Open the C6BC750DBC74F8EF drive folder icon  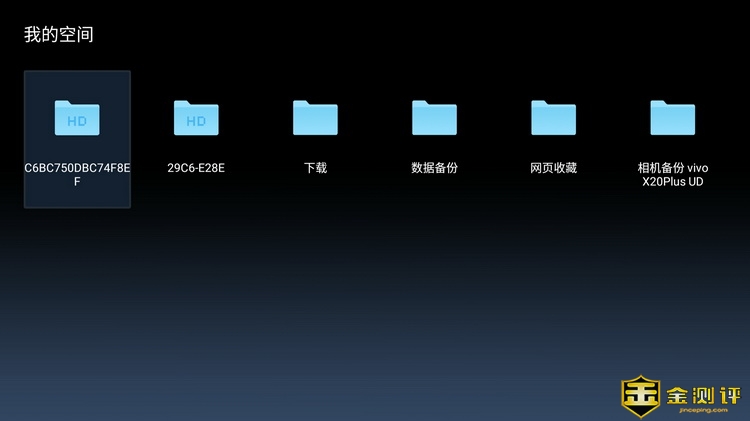click(x=77, y=117)
